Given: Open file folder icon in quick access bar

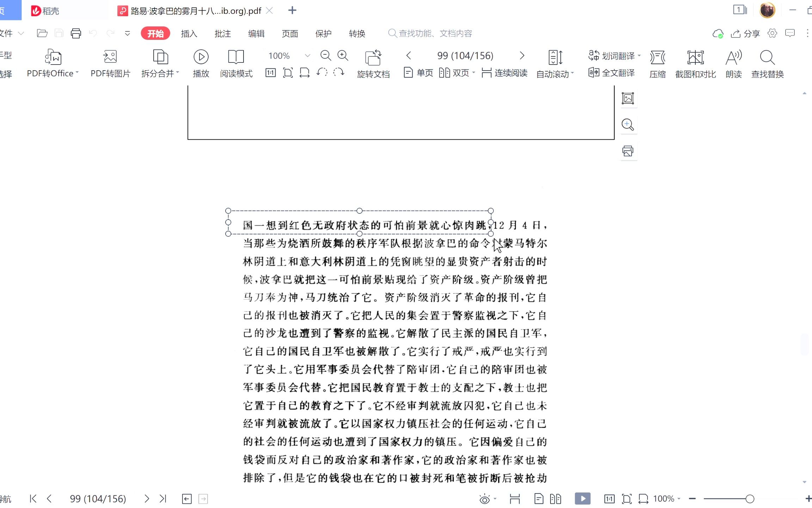Looking at the screenshot, I should [x=42, y=34].
